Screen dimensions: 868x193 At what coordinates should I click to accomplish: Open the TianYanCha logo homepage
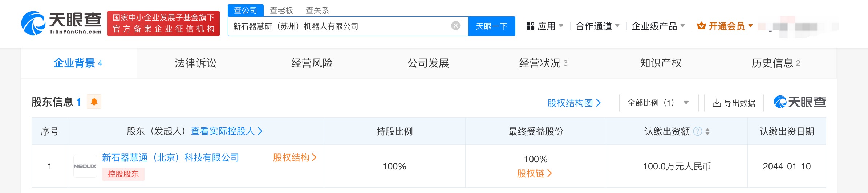(x=61, y=23)
